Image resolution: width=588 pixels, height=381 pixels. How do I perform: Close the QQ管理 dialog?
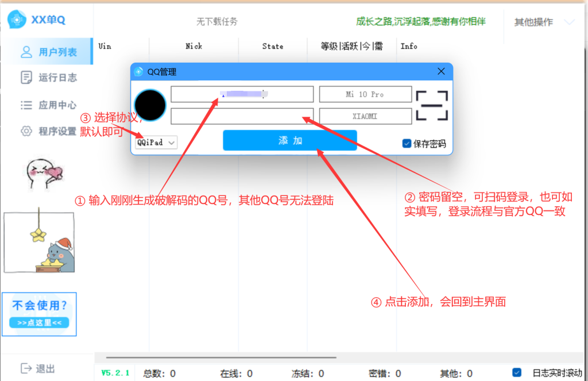coord(441,71)
